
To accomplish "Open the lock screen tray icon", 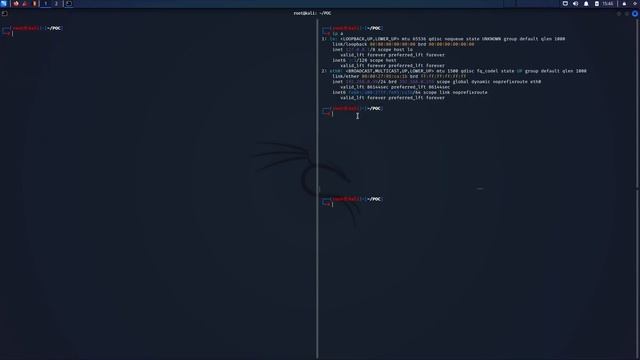I will pyautogui.click(x=624, y=3).
